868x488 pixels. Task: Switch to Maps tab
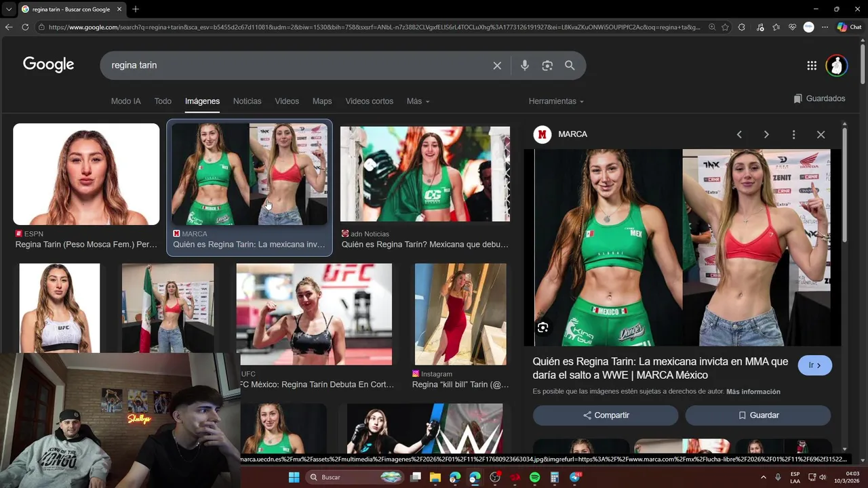tap(322, 101)
